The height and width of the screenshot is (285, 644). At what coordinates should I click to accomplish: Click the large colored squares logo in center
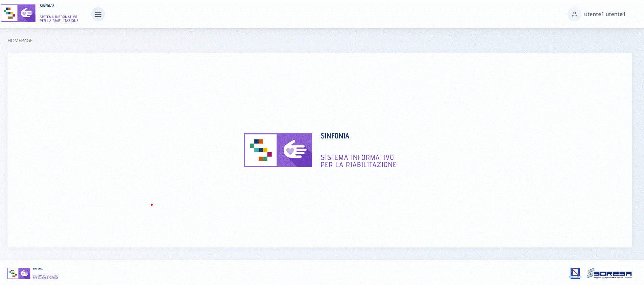[x=260, y=150]
